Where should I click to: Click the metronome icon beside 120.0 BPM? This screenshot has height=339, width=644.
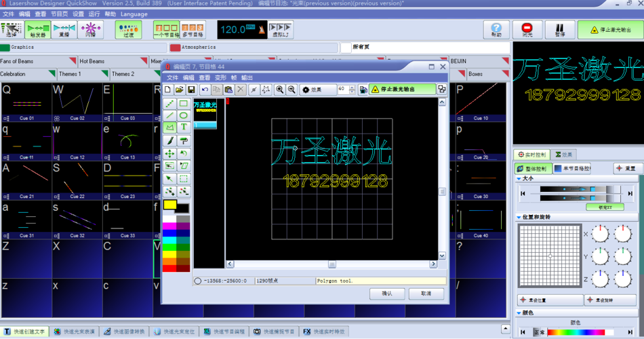click(x=262, y=30)
